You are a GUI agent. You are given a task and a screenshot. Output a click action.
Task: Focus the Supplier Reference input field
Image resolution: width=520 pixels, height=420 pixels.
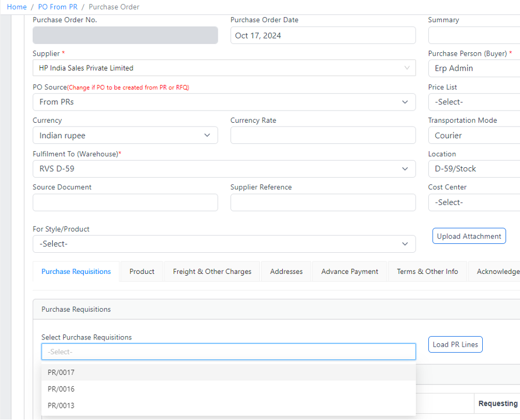tap(323, 203)
